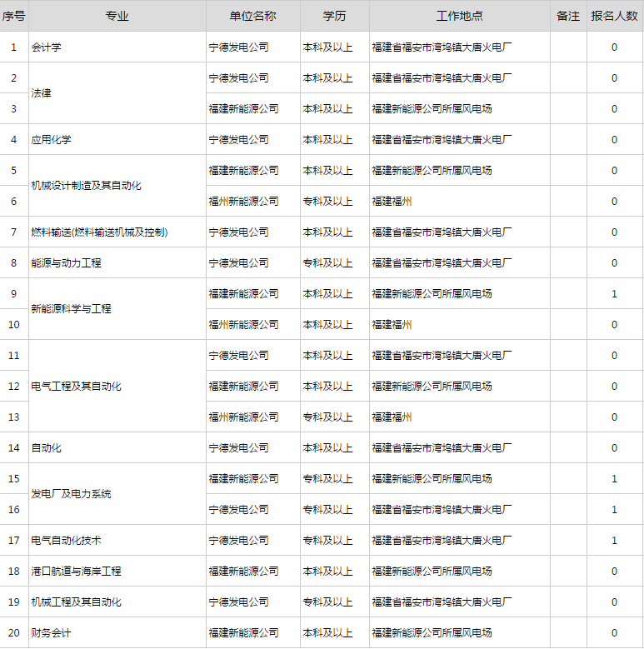Screen dimensions: 644x649
Task: Click the 新能源科学与工程 major cell
Action: 71,309
